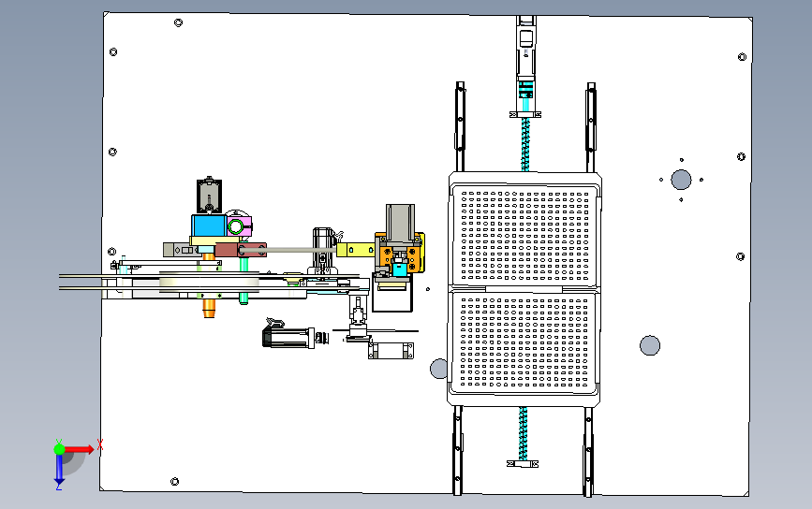The image size is (812, 509).
Task: Pick the upper right guide rail of the tray
Action: [x=590, y=127]
